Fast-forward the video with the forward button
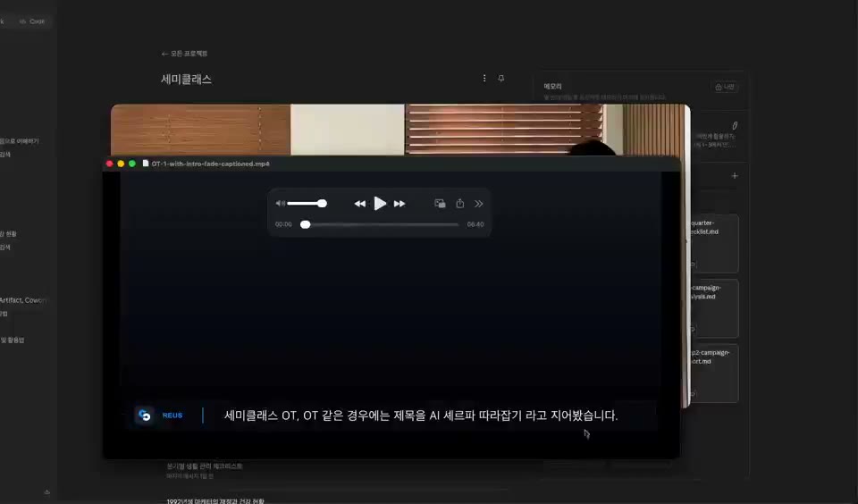Screen dimensions: 858x504 400,204
